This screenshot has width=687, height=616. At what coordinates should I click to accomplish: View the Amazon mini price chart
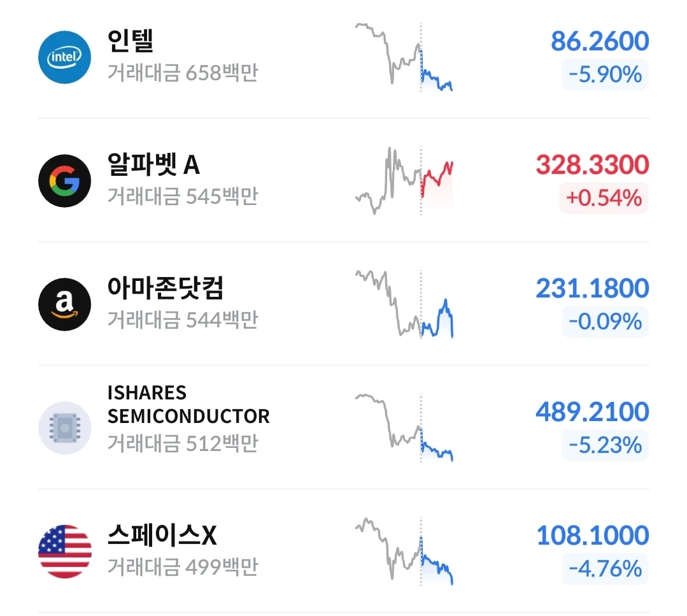[404, 304]
